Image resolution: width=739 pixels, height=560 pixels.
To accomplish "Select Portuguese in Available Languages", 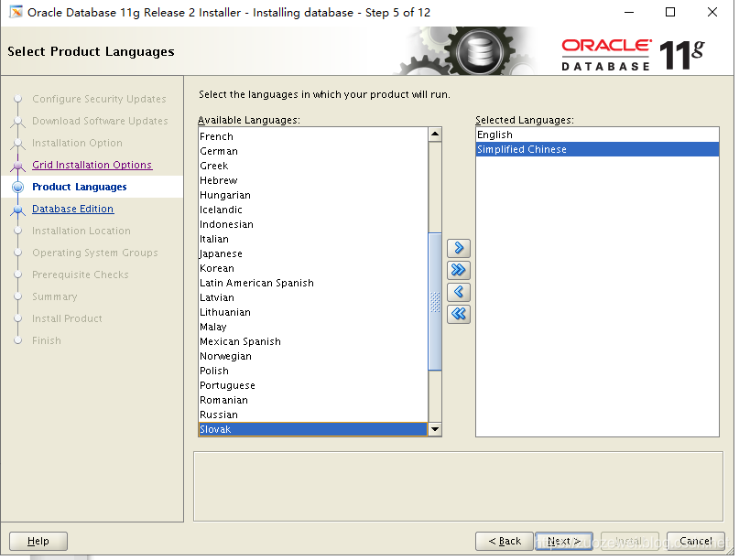I will [313, 385].
